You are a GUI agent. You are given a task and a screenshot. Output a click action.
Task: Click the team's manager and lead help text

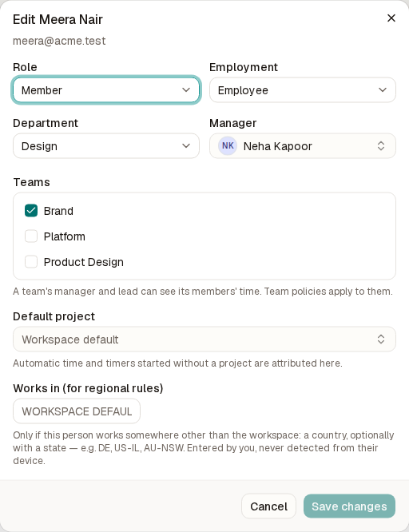(x=203, y=292)
